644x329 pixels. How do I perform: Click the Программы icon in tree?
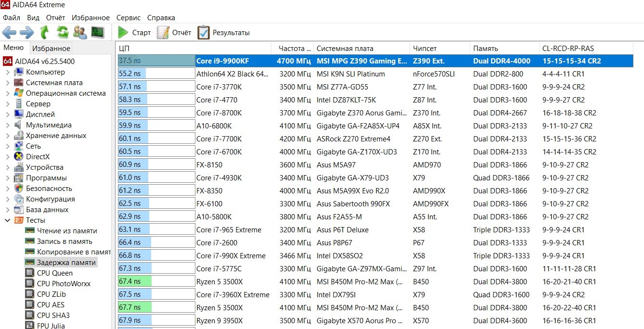point(19,178)
